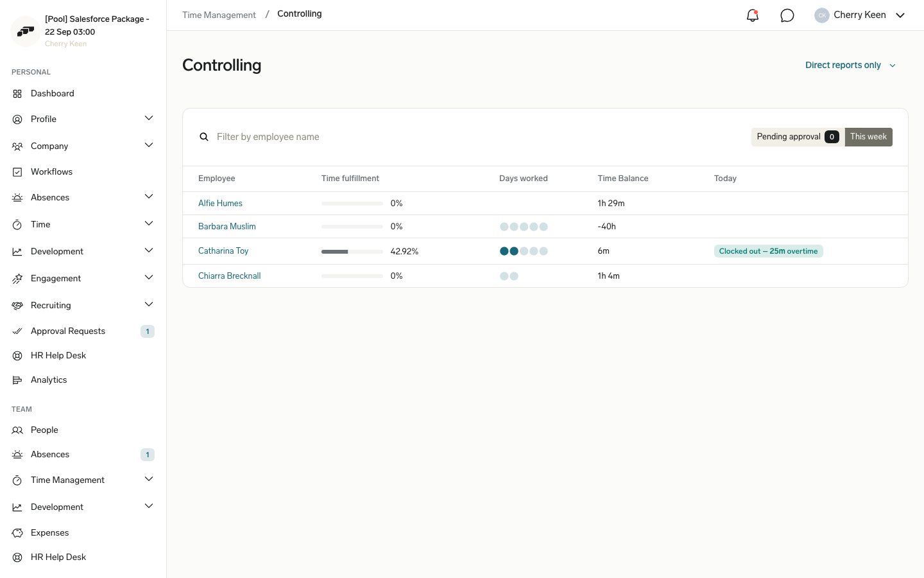This screenshot has height=578, width=924.
Task: Expand the personal Absences chevron
Action: [x=149, y=197]
